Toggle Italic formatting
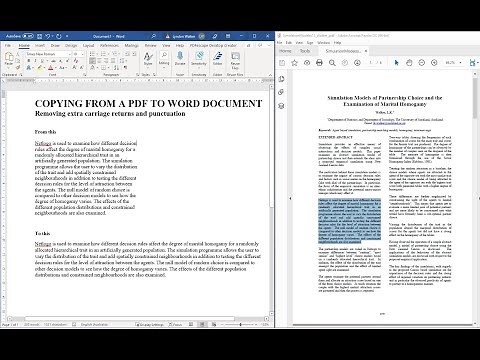Image resolution: width=480 pixels, height=360 pixels. pyautogui.click(x=35, y=61)
